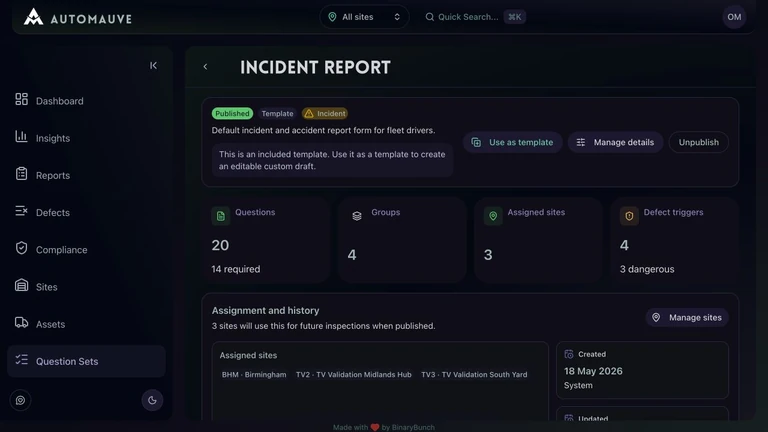Click the Quick Search field
The width and height of the screenshot is (768, 432).
[x=475, y=17]
